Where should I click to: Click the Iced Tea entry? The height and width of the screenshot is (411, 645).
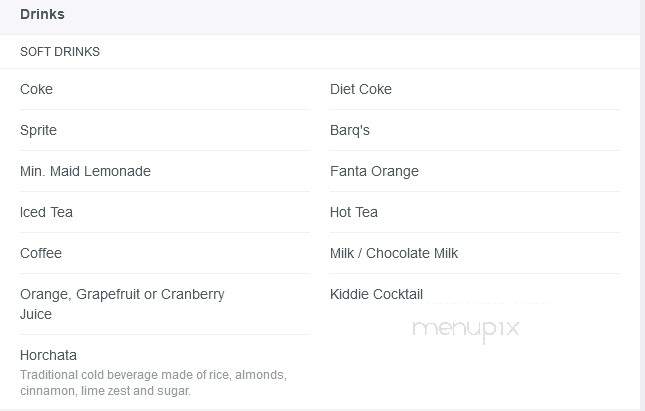46,212
